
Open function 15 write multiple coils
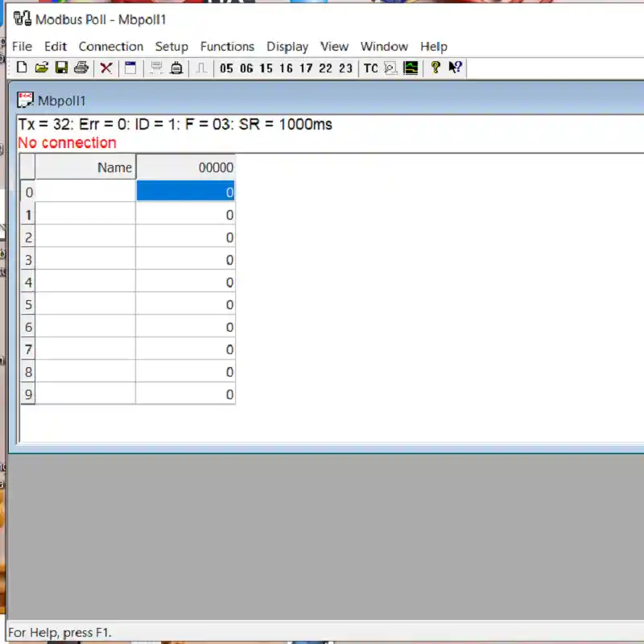click(x=266, y=68)
